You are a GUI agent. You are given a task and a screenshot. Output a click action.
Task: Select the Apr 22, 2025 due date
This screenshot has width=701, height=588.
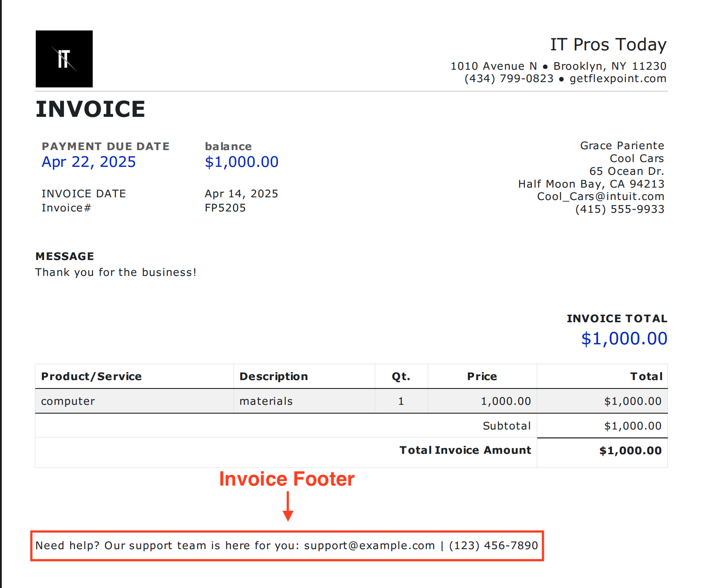click(89, 162)
